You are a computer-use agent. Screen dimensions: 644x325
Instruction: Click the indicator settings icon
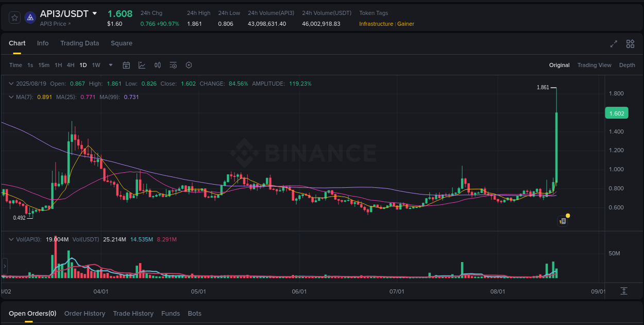coord(173,65)
